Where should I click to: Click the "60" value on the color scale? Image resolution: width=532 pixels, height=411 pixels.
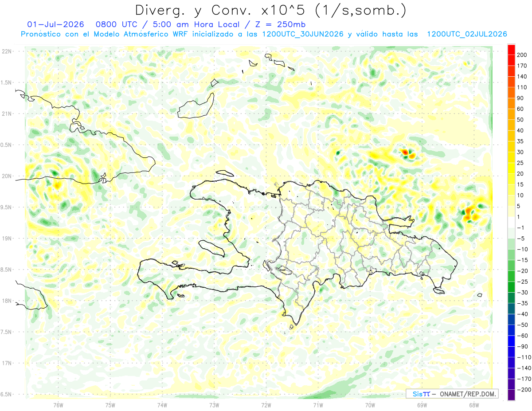(520, 109)
